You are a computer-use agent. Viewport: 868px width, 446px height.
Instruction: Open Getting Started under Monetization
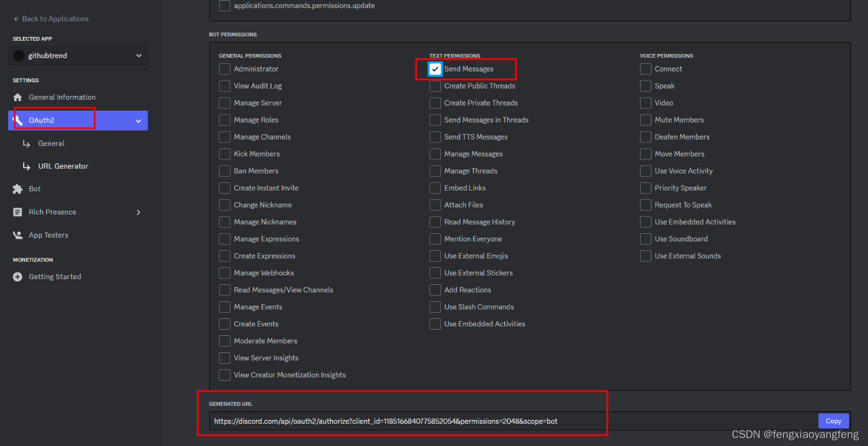[x=55, y=277]
